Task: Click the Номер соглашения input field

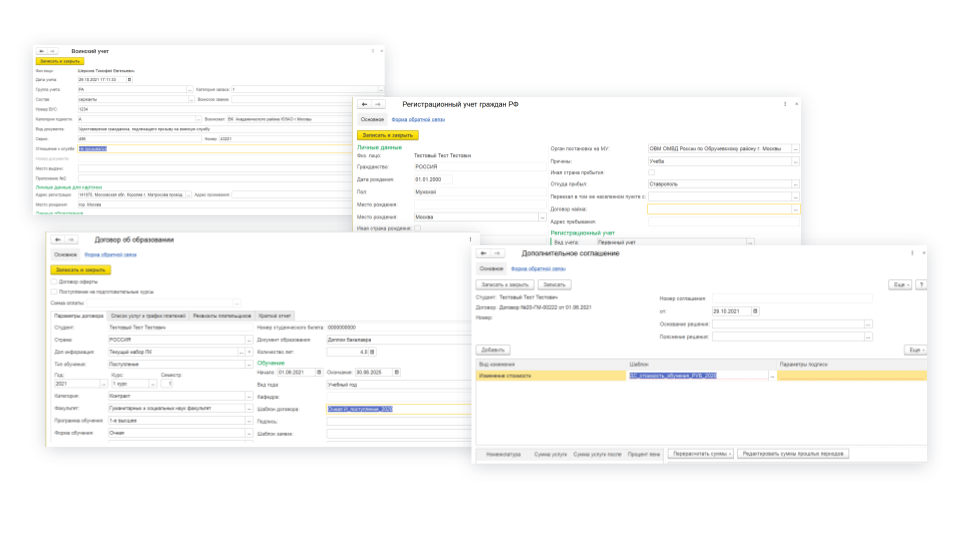Action: 790,298
